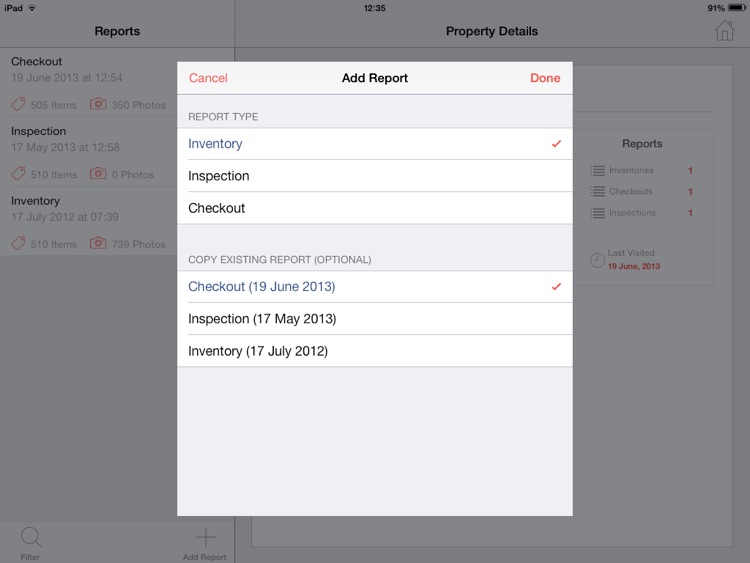Screen dimensions: 750x563
Task: Tap the home icon in Property Details
Action: pos(724,31)
